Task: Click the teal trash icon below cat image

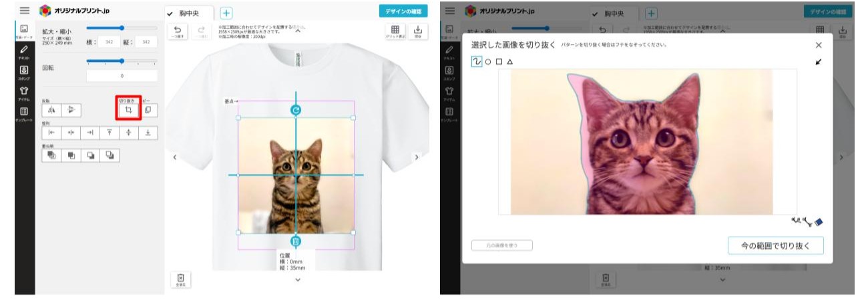Action: pos(296,241)
